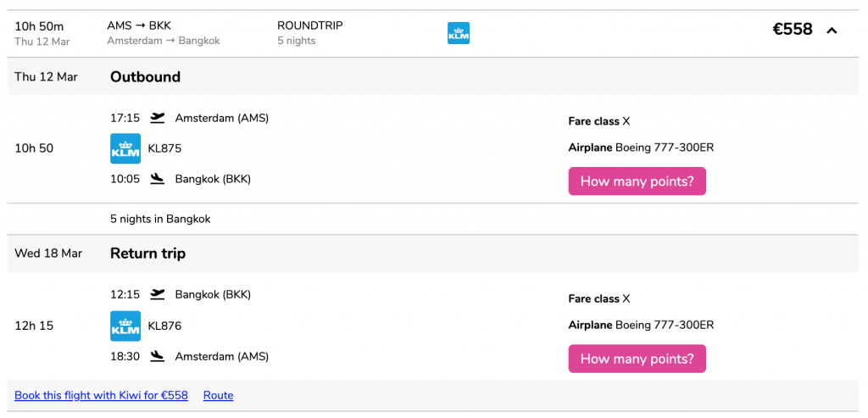Click flight number KL875
Viewport: 868px width, 418px height.
[x=164, y=148]
